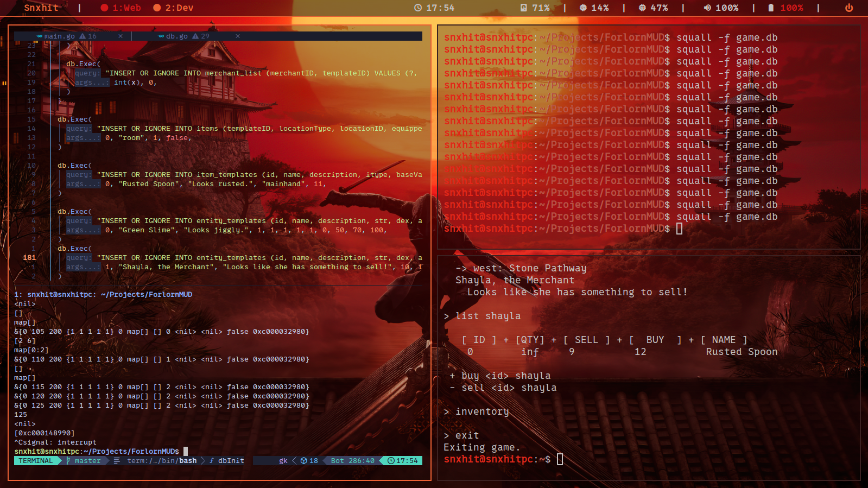The height and width of the screenshot is (488, 868).
Task: Switch to workspace 1:Web
Action: [121, 8]
